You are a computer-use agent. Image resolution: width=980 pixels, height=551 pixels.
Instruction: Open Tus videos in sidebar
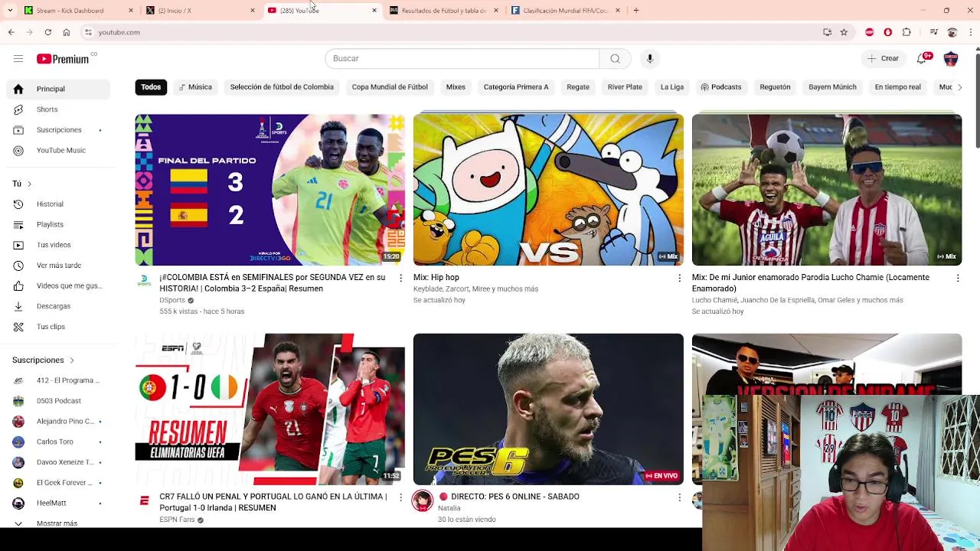pyautogui.click(x=58, y=245)
